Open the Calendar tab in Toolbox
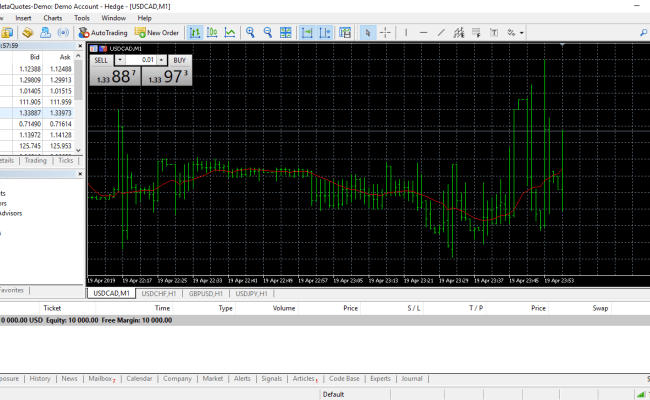650x400 pixels. pos(139,378)
